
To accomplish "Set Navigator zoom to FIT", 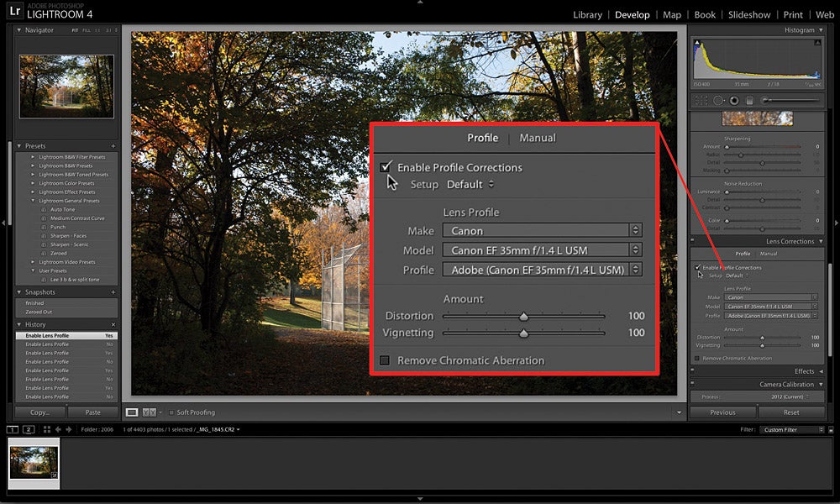I will (x=75, y=30).
